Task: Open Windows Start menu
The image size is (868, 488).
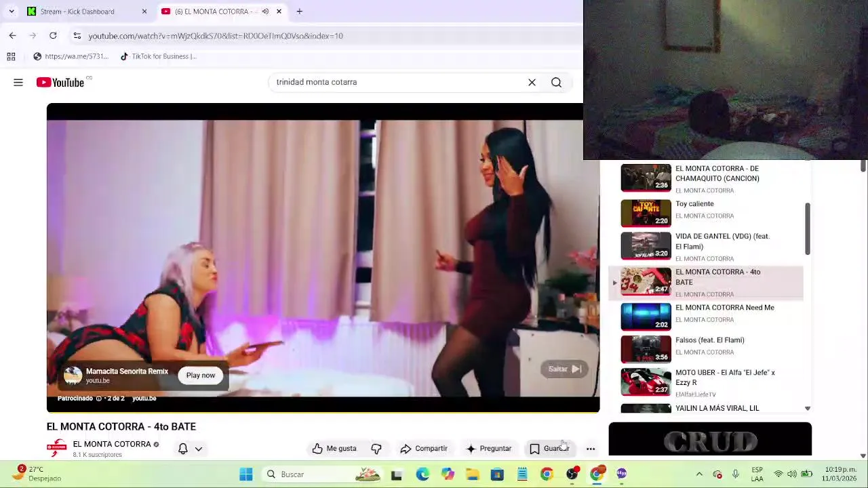Action: pyautogui.click(x=246, y=474)
